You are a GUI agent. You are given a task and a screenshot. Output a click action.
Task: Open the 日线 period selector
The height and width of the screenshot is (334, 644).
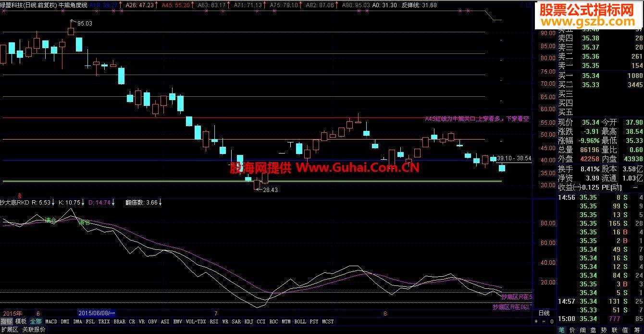click(544, 313)
